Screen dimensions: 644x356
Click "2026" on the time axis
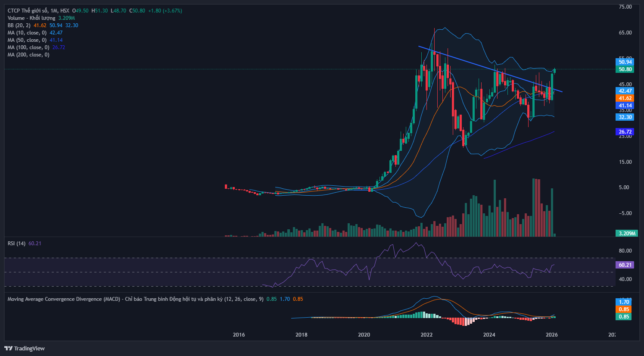552,335
